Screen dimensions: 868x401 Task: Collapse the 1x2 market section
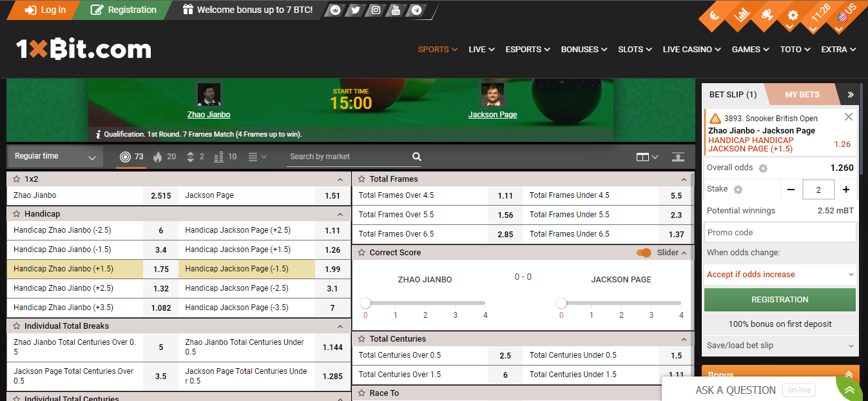tap(340, 179)
